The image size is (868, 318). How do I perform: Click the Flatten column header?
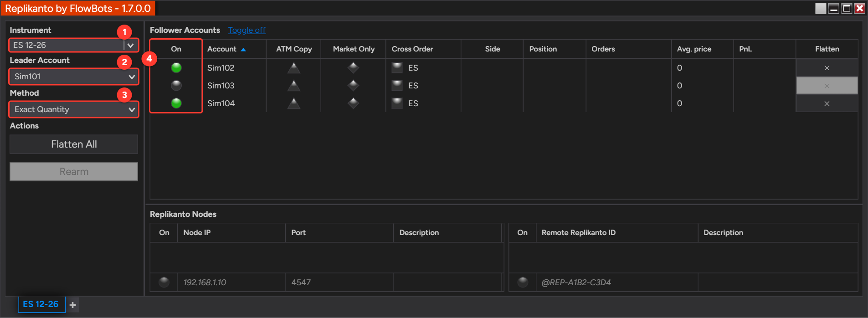pos(827,49)
